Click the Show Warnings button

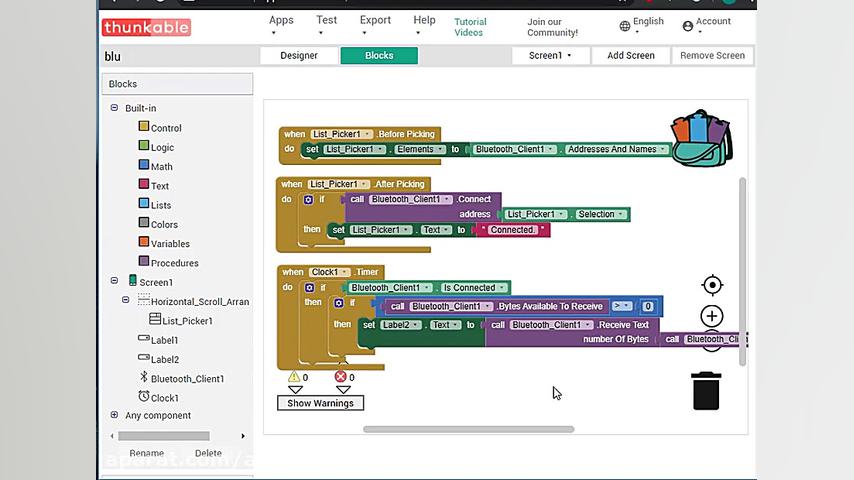coord(320,403)
